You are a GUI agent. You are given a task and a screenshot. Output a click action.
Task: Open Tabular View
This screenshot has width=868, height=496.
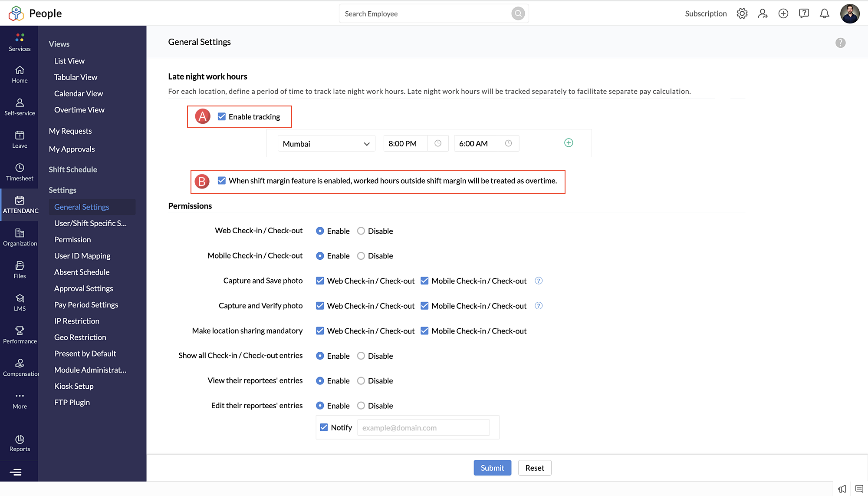76,77
